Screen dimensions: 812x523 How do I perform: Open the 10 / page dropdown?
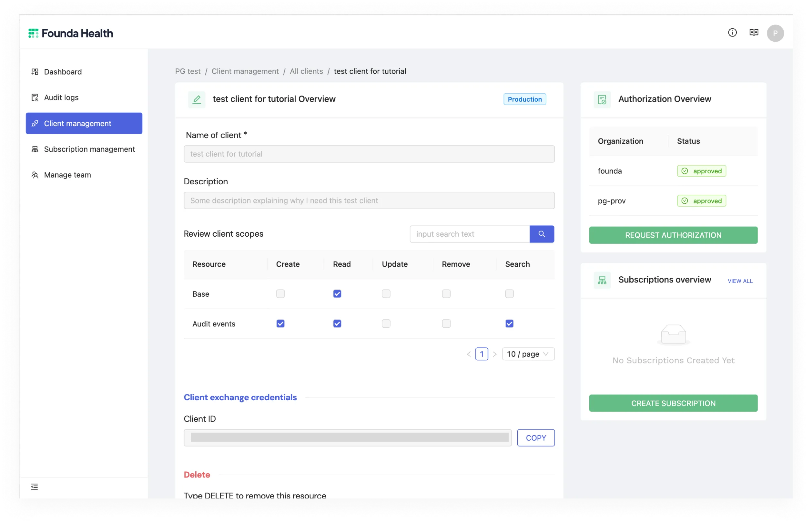528,354
